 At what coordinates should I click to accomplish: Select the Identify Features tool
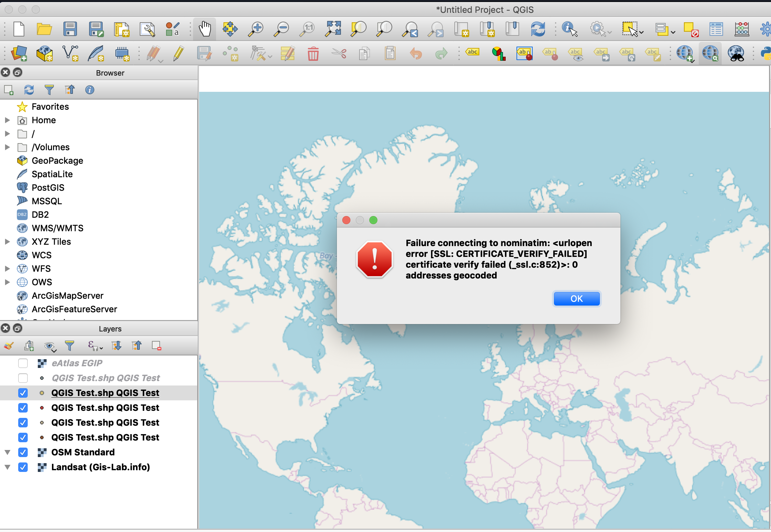point(570,29)
